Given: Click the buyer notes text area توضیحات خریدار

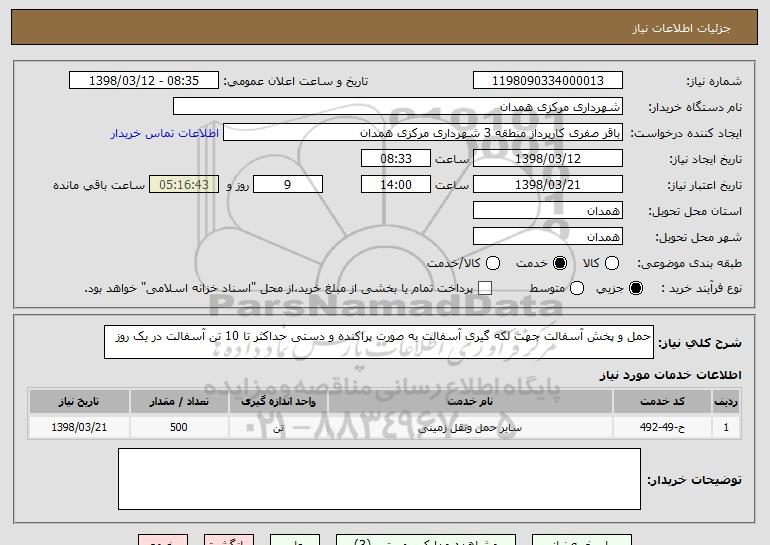Looking at the screenshot, I should point(379,479).
